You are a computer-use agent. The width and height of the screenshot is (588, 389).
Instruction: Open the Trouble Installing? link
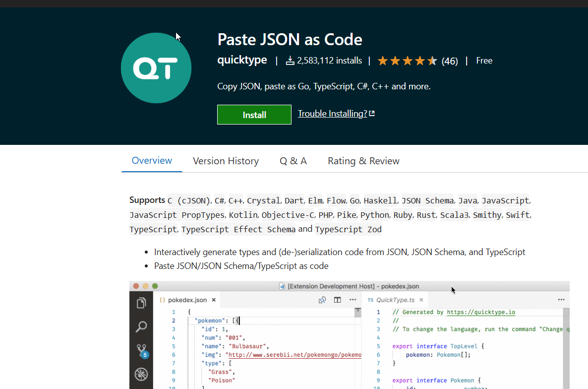336,114
